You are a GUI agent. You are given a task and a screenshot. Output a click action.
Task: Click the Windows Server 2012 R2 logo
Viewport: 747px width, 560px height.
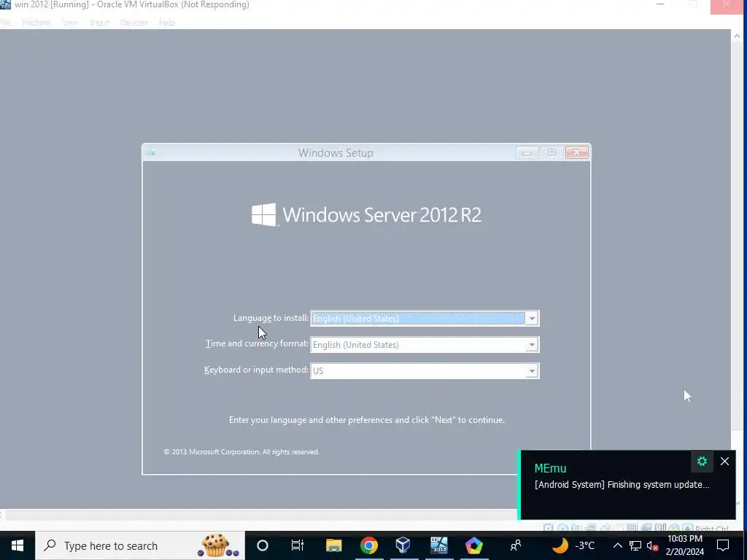(x=366, y=215)
